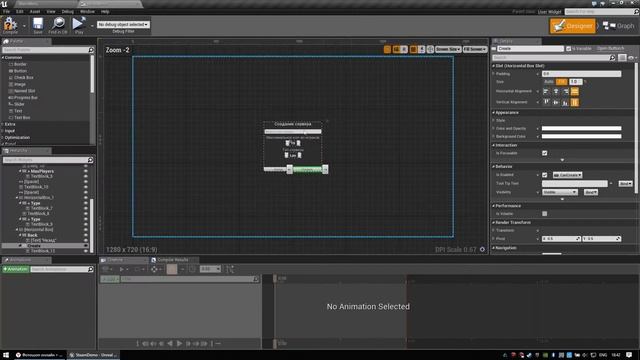Image resolution: width=640 pixels, height=360 pixels.
Task: Collapse the Appearance section
Action: tap(493, 113)
